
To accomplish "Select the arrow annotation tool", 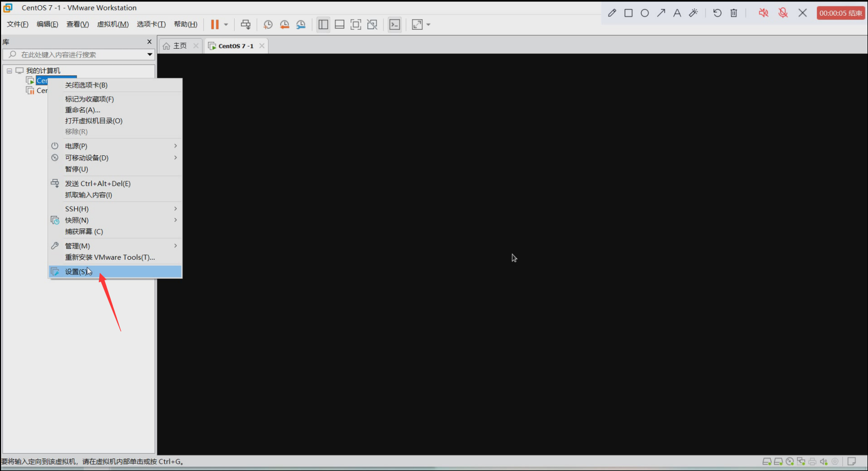I will pos(661,13).
